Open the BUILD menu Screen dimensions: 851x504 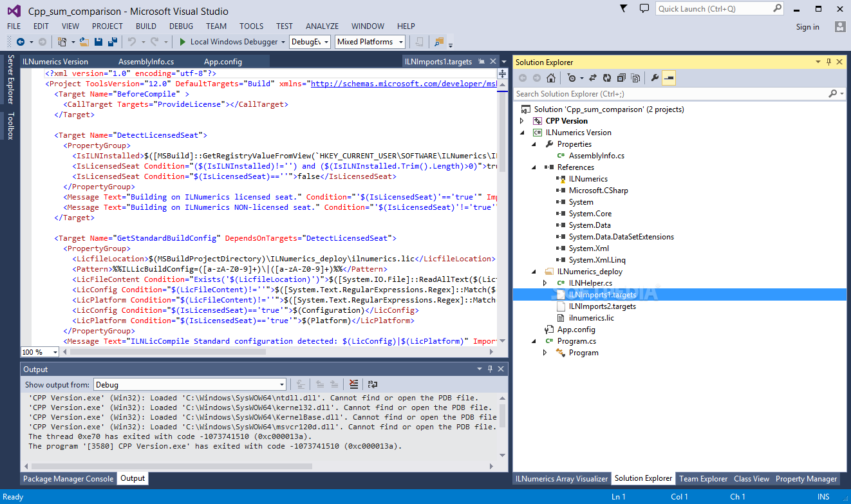(146, 26)
